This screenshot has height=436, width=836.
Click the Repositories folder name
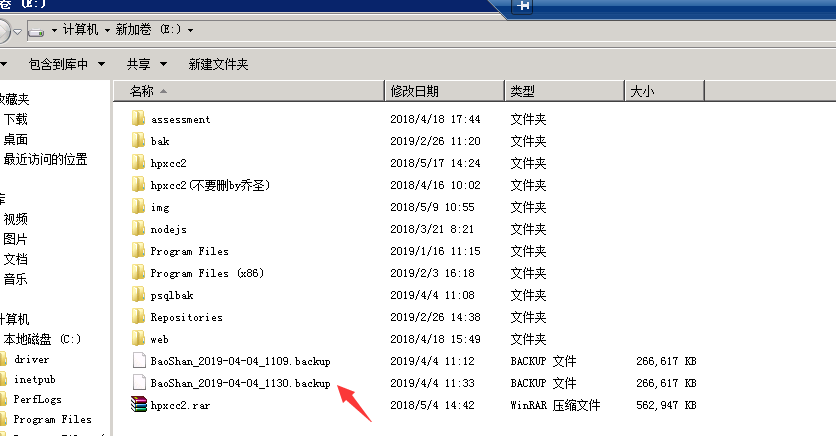[187, 317]
